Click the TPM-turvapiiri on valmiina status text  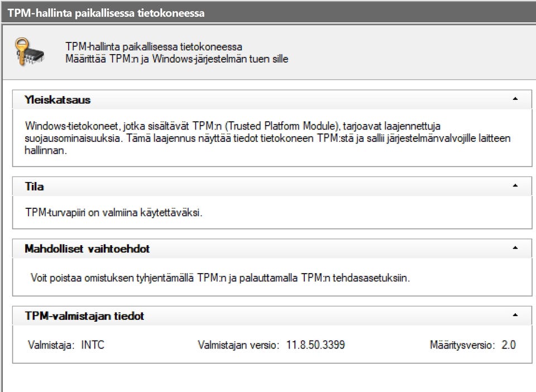click(x=114, y=213)
